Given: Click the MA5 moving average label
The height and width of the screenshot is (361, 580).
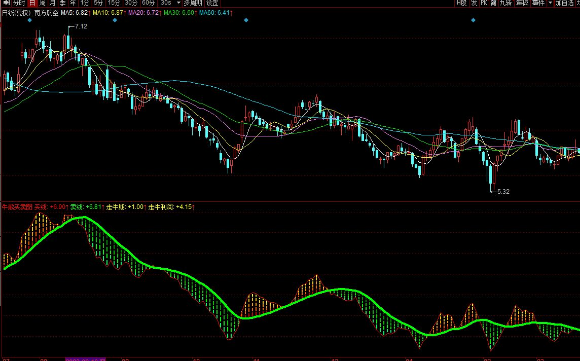Looking at the screenshot, I should (x=75, y=13).
